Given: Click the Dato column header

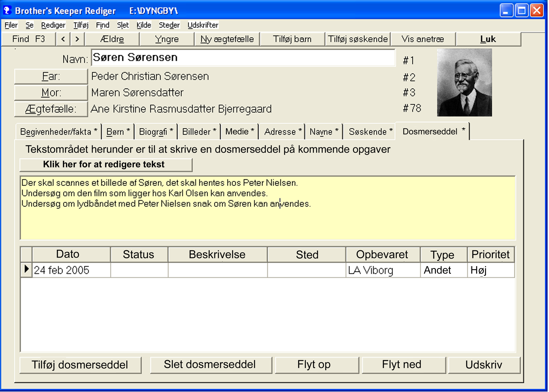Looking at the screenshot, I should click(71, 254).
